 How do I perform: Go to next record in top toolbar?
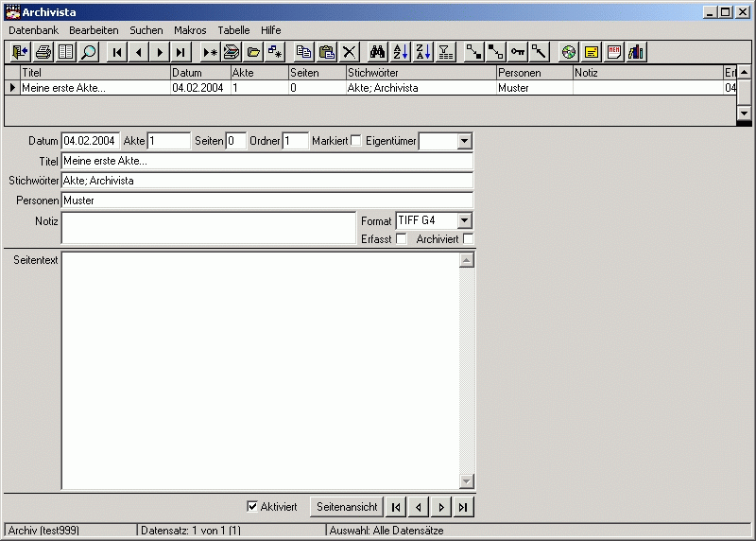point(160,52)
